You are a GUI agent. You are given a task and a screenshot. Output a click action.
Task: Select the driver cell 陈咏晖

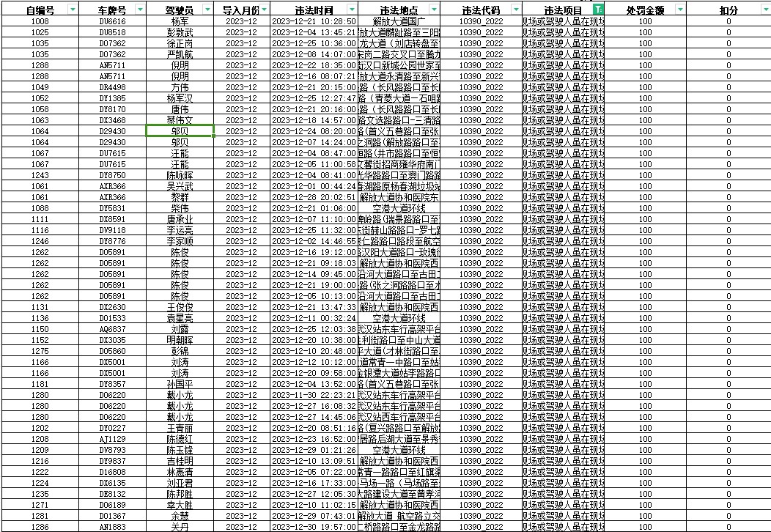click(180, 175)
